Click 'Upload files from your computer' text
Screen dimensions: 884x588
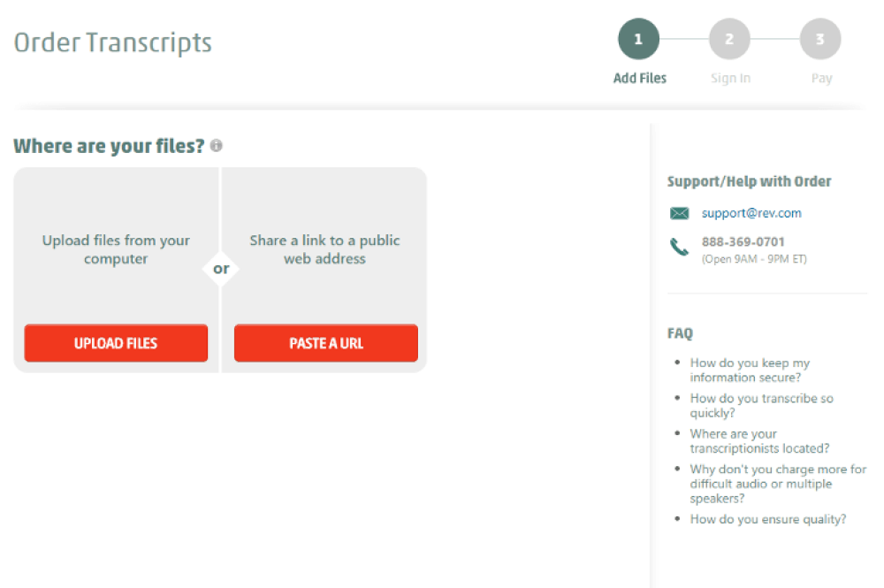(x=116, y=249)
